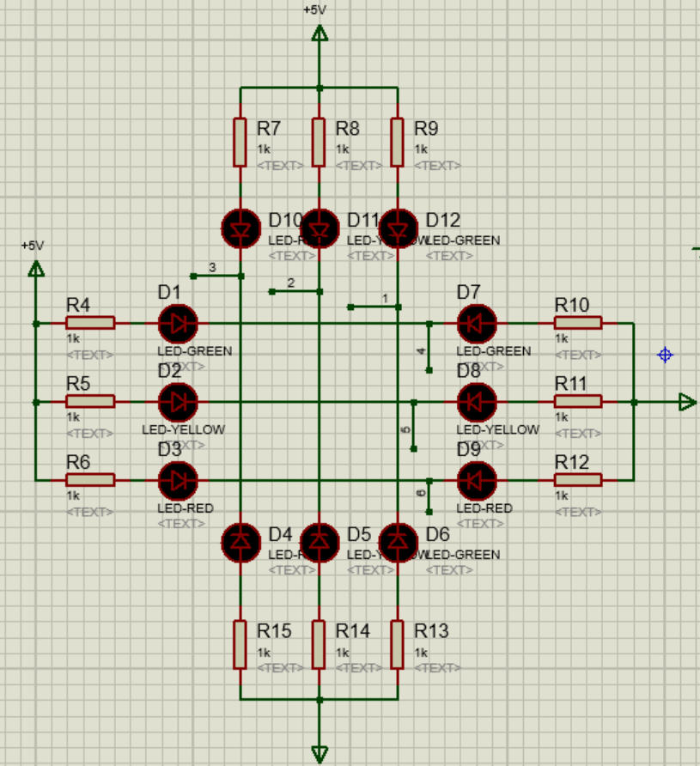This screenshot has width=700, height=766.
Task: Click the D12 green LED at top
Action: (x=398, y=228)
